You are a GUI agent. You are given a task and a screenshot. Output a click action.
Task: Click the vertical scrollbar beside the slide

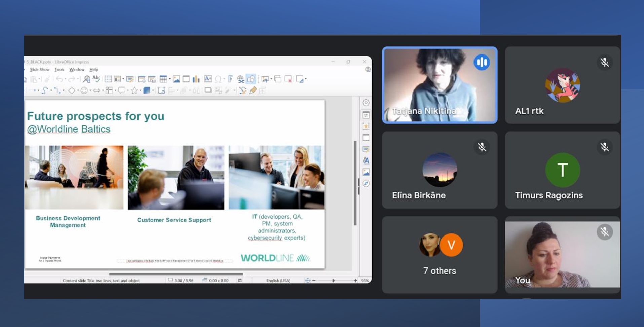coord(355,183)
